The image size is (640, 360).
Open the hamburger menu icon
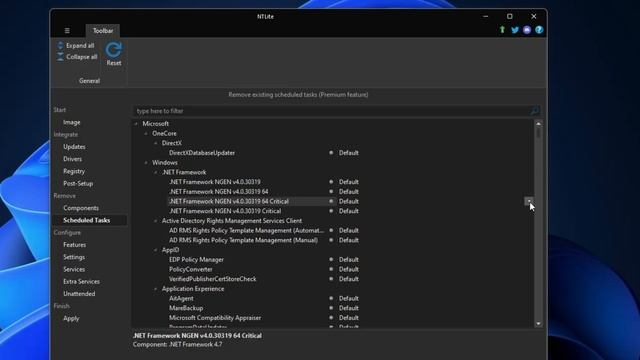(67, 31)
